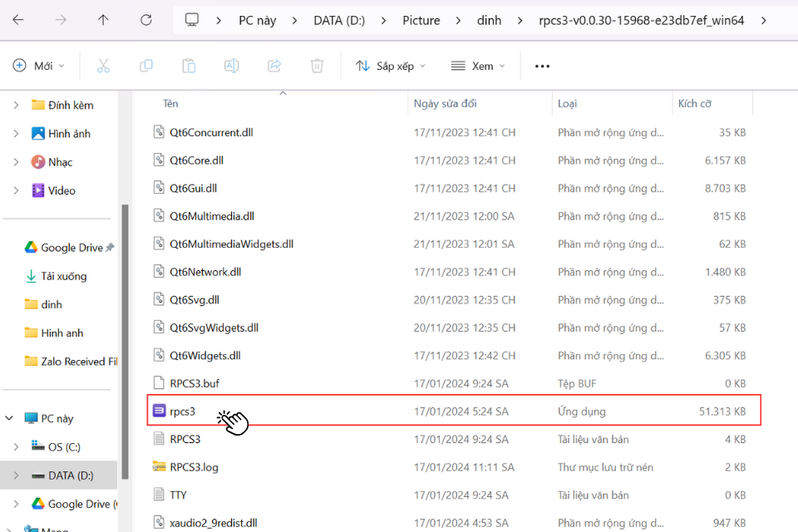Image resolution: width=798 pixels, height=532 pixels.
Task: Click the Cut scissors icon
Action: [x=103, y=66]
